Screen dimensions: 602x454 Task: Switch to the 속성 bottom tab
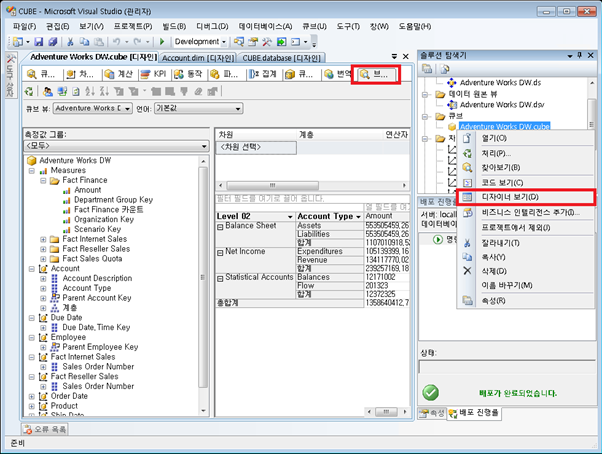(x=432, y=413)
